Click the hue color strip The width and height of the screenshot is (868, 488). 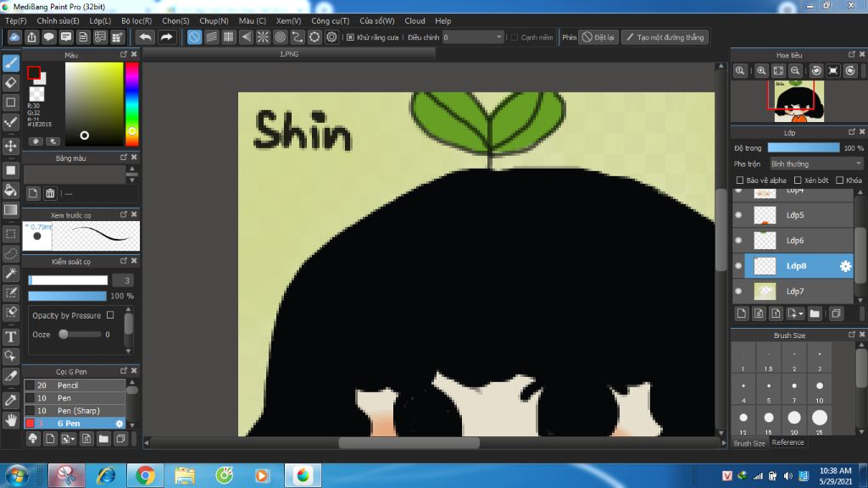pyautogui.click(x=131, y=103)
